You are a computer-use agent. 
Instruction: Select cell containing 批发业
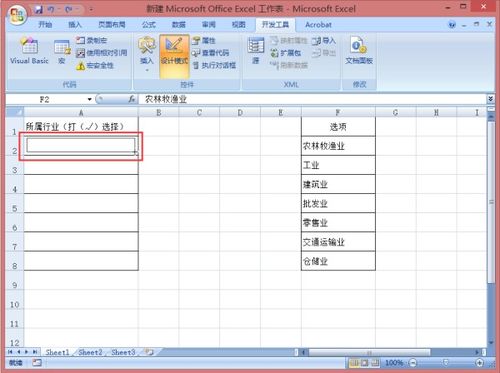tap(338, 203)
